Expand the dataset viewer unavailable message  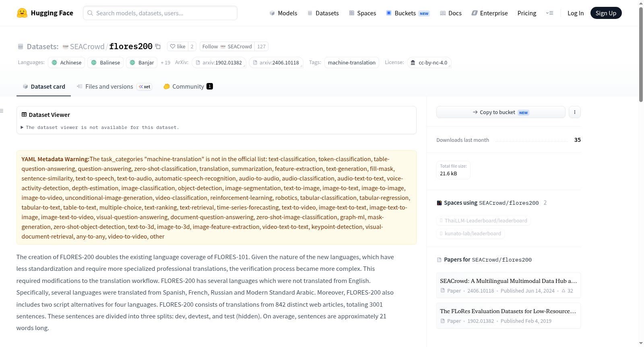coord(100,127)
